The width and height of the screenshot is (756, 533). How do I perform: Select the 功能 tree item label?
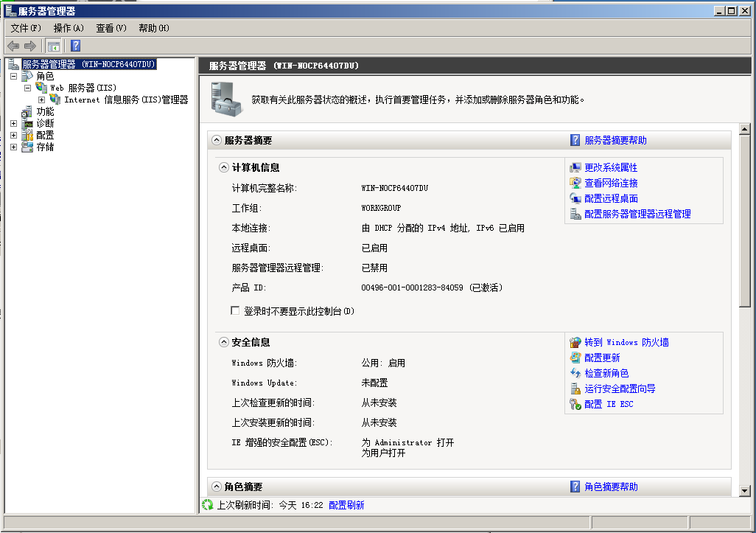(46, 112)
